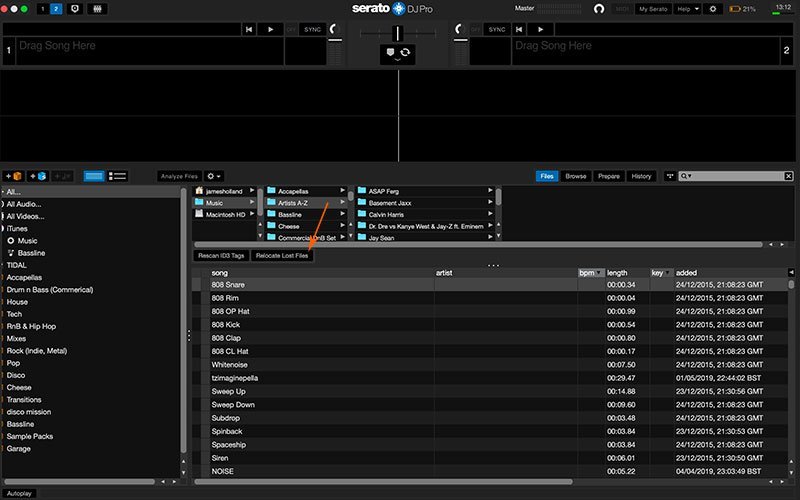This screenshot has height=500, width=800.
Task: Click the search magnifier icon in the library
Action: (x=684, y=176)
